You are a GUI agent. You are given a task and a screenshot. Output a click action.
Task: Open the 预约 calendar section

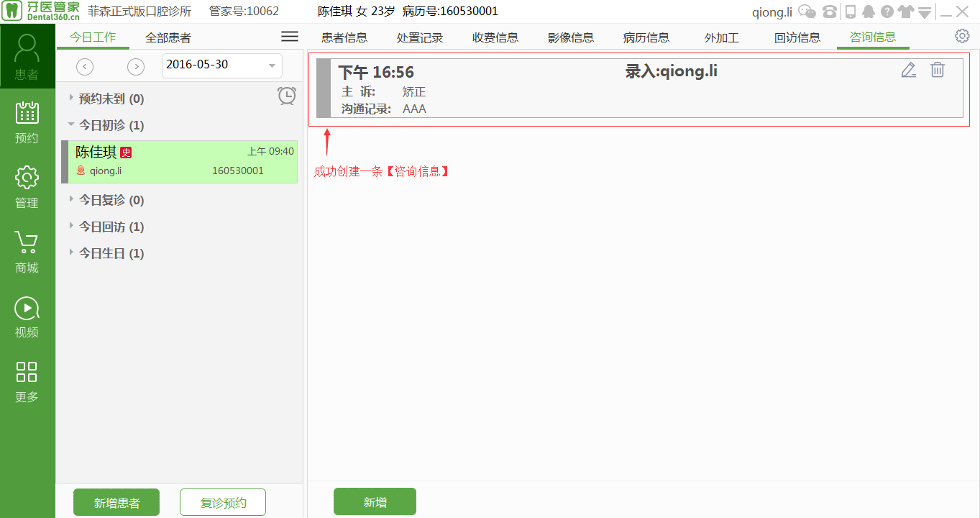[27, 122]
